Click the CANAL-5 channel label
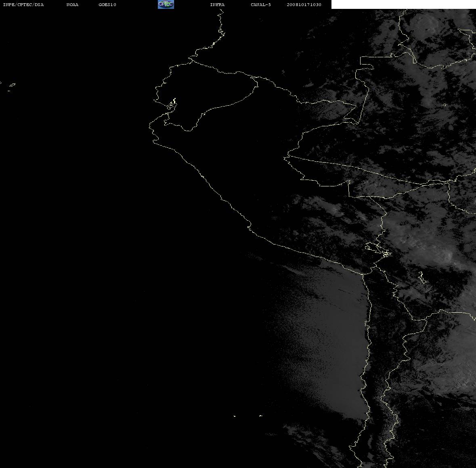Screen dimensions: 476x468 [x=261, y=4]
